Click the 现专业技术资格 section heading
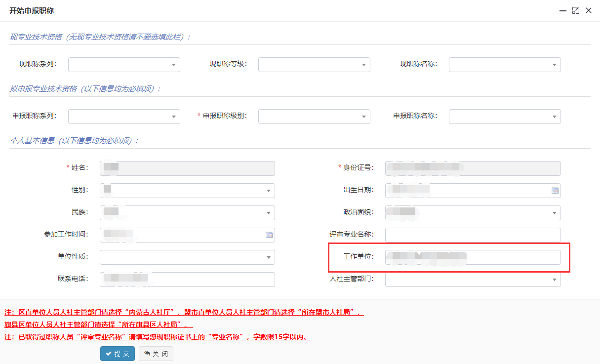Viewport: 600px width, 364px height. (100, 37)
